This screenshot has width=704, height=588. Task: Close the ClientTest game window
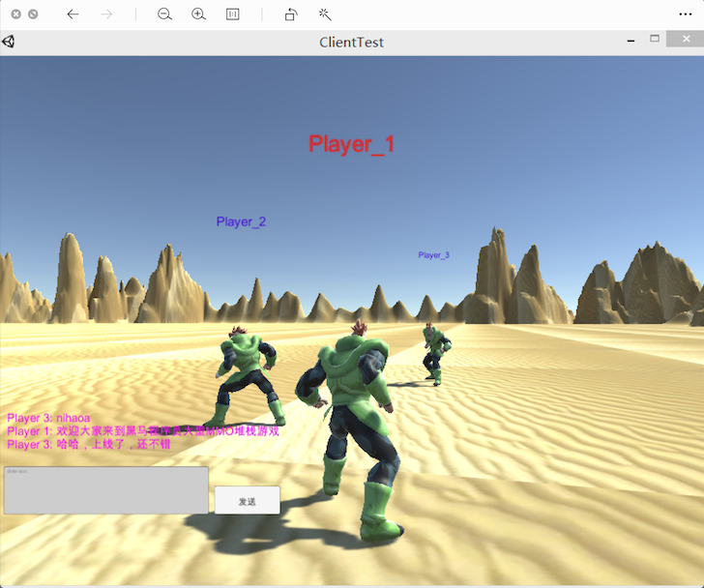[x=686, y=39]
